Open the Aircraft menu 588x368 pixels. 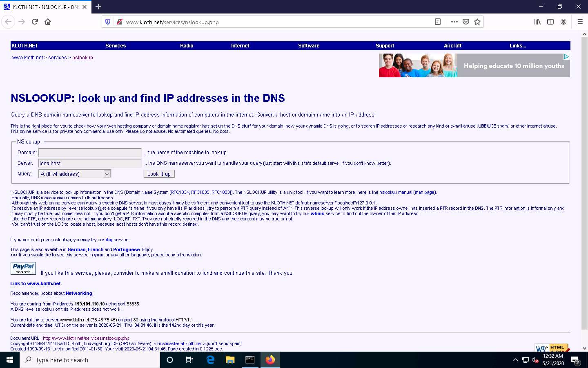(452, 46)
